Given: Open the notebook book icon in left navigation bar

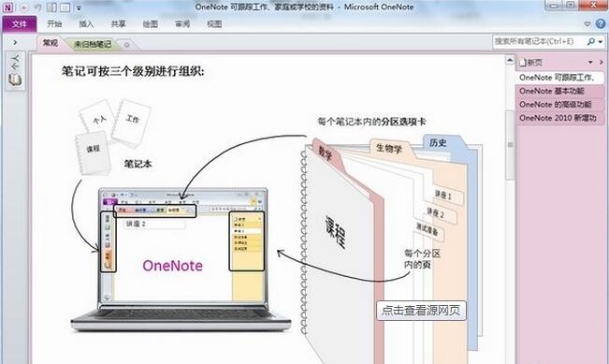Looking at the screenshot, I should coord(15,80).
